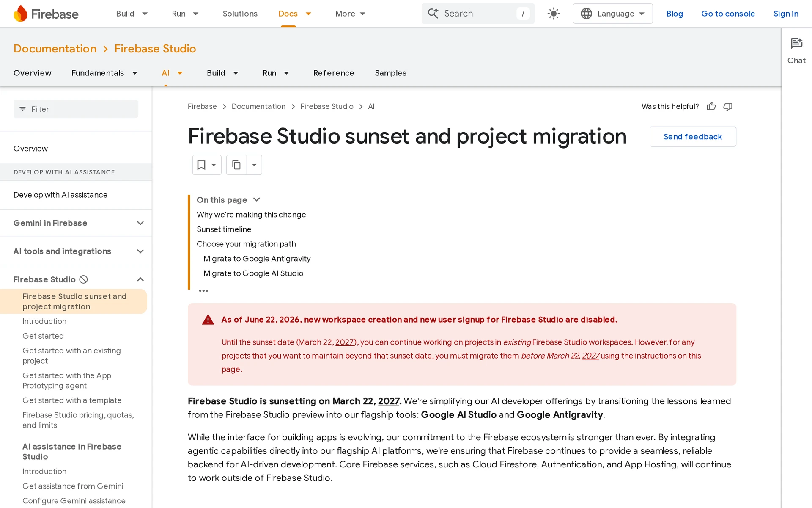This screenshot has height=508, width=812.
Task: Click the deprecated icon beside Firebase Studio
Action: [x=84, y=279]
